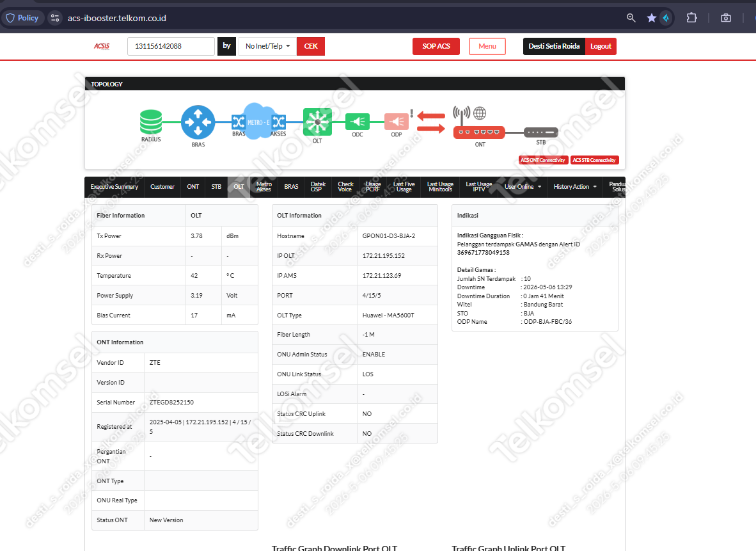Switch to the BRAS tab

pyautogui.click(x=291, y=187)
